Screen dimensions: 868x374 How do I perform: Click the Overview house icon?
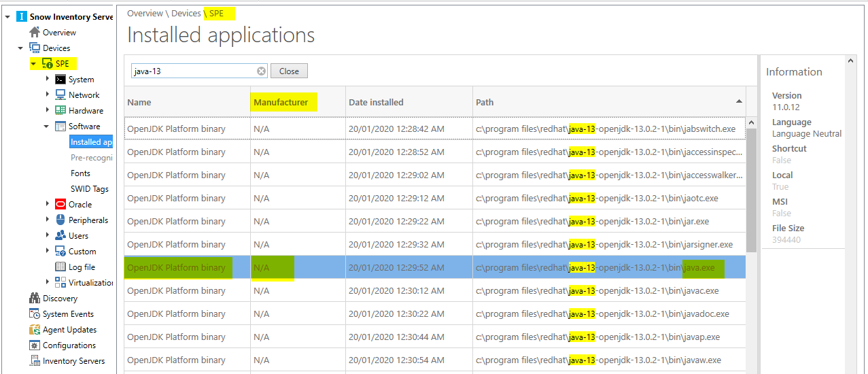(x=35, y=32)
